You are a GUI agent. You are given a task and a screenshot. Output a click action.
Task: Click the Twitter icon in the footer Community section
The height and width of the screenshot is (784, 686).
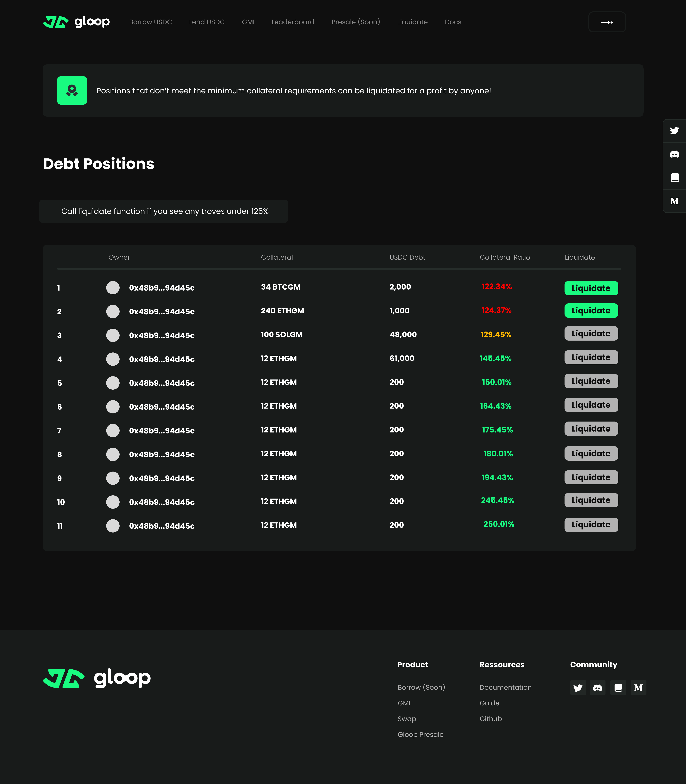click(578, 687)
